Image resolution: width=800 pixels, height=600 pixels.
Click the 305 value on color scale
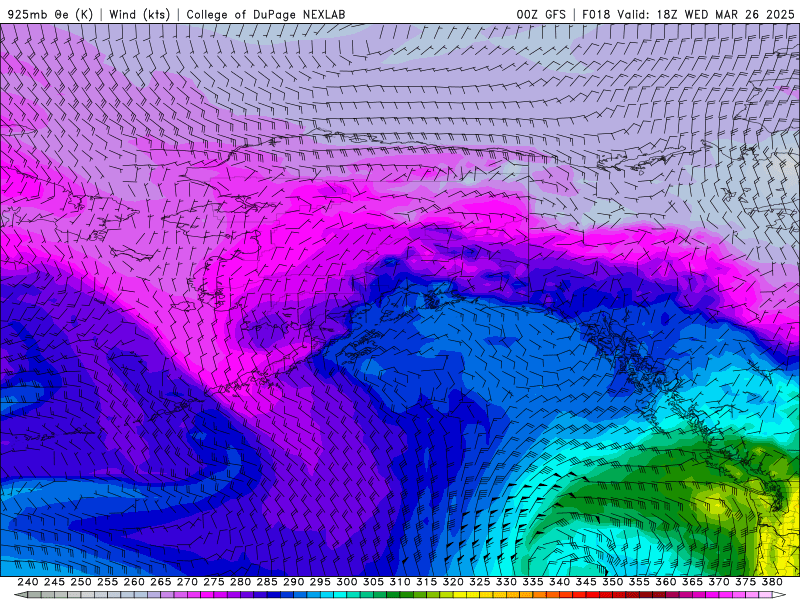tap(373, 582)
